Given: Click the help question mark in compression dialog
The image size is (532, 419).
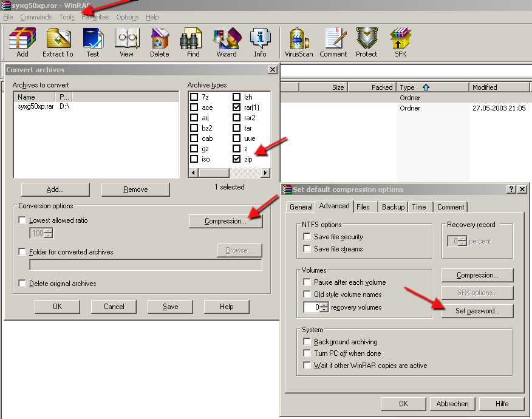Looking at the screenshot, I should coord(511,189).
